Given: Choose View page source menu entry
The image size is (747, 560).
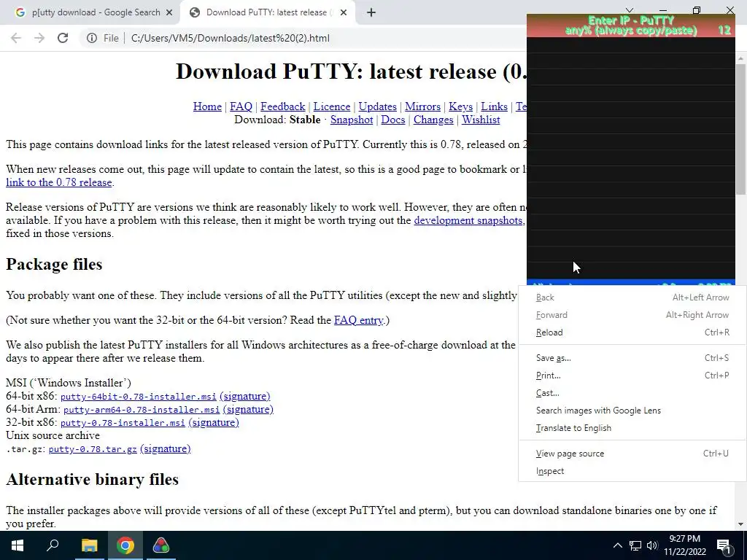Looking at the screenshot, I should tap(632, 454).
